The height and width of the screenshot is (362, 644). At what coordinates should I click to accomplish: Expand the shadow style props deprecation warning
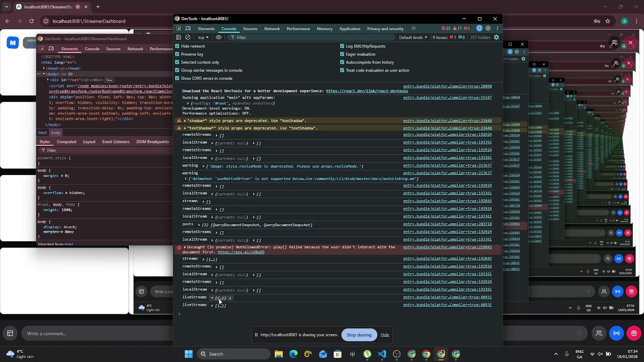tap(185, 121)
